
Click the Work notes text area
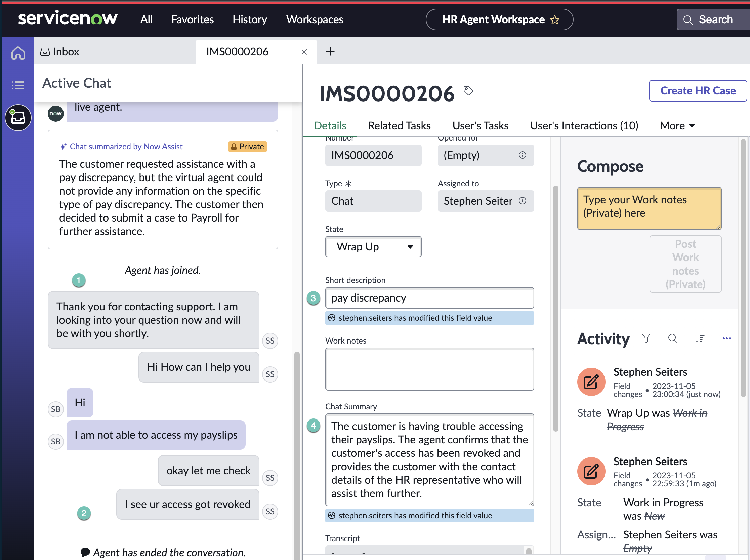(x=429, y=369)
